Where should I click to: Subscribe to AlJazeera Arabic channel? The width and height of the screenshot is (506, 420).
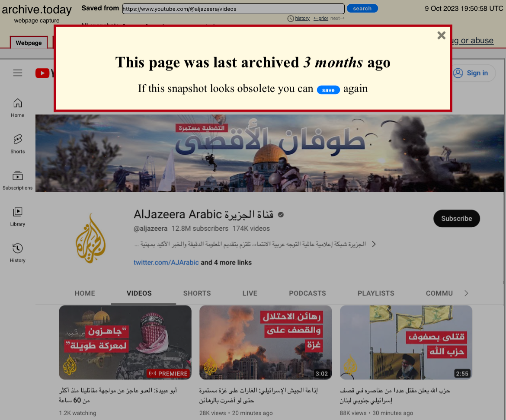(x=456, y=219)
